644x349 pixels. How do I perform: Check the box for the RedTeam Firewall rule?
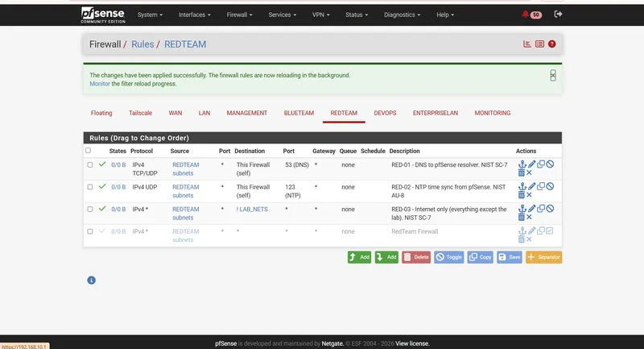pyautogui.click(x=90, y=231)
